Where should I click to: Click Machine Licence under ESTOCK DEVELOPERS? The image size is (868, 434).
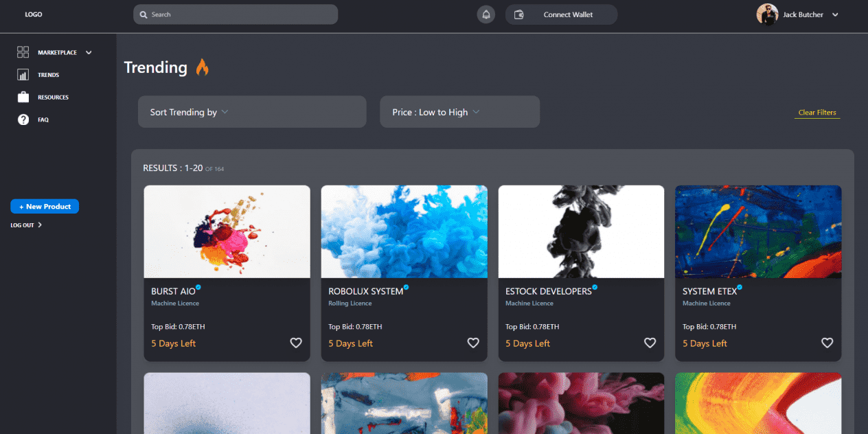pyautogui.click(x=529, y=304)
